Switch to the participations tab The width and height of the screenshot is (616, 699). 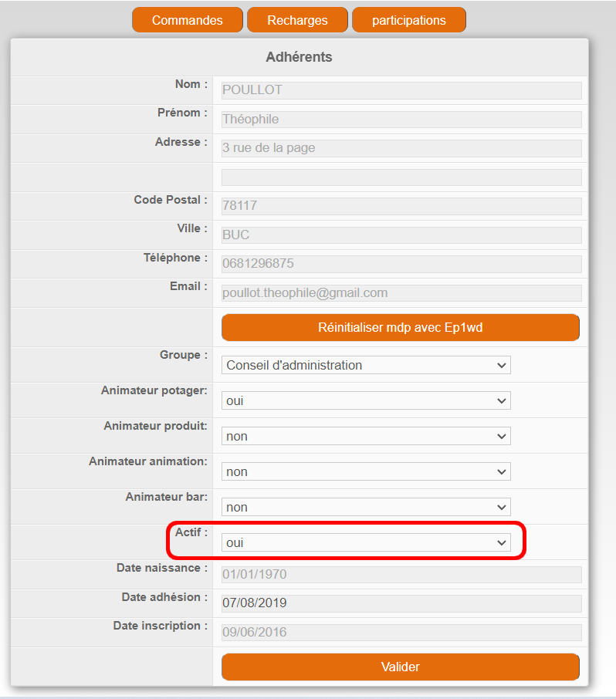[408, 20]
